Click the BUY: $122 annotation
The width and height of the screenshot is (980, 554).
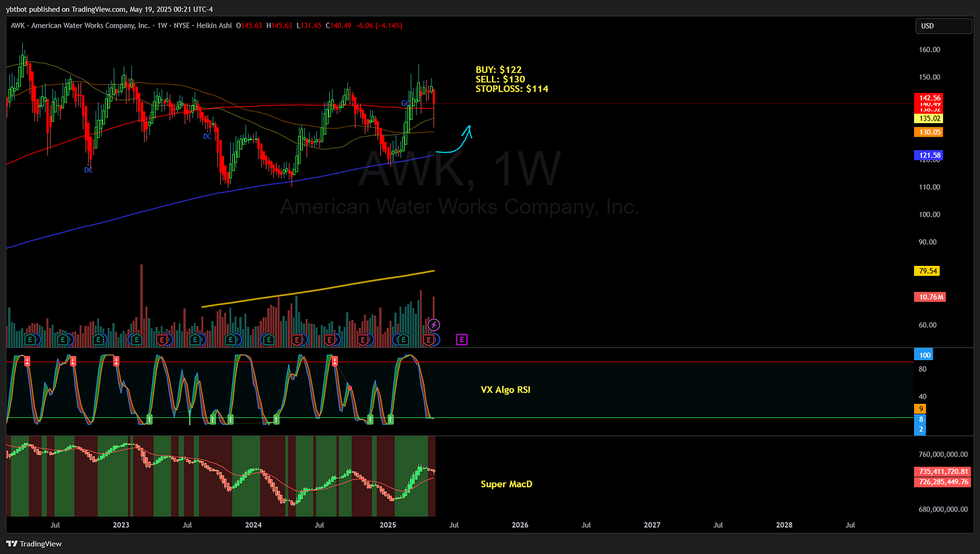(x=498, y=69)
